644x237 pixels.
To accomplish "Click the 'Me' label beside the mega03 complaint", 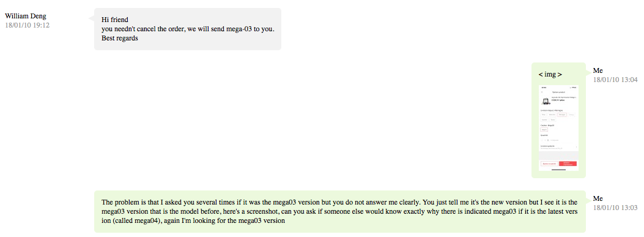I will pyautogui.click(x=598, y=199).
